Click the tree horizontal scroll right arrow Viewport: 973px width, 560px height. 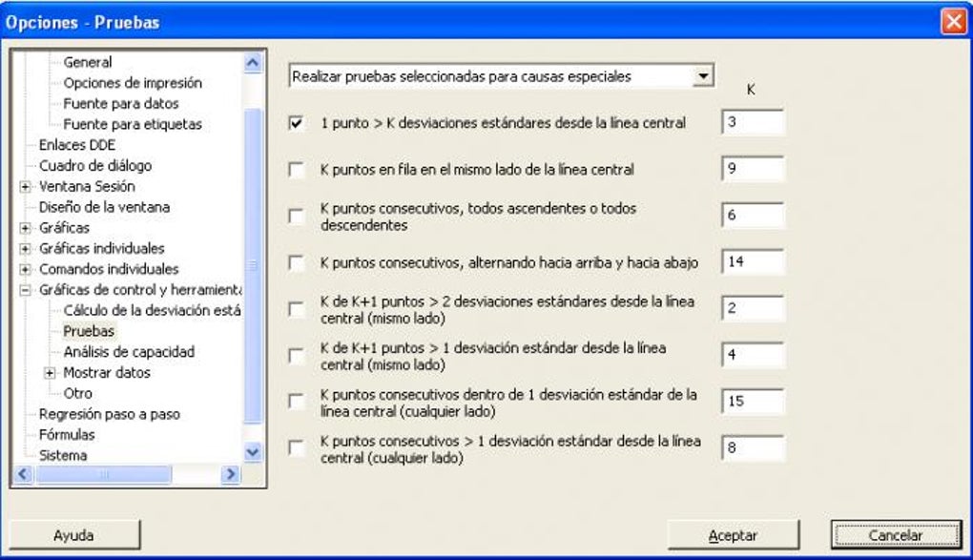(230, 474)
